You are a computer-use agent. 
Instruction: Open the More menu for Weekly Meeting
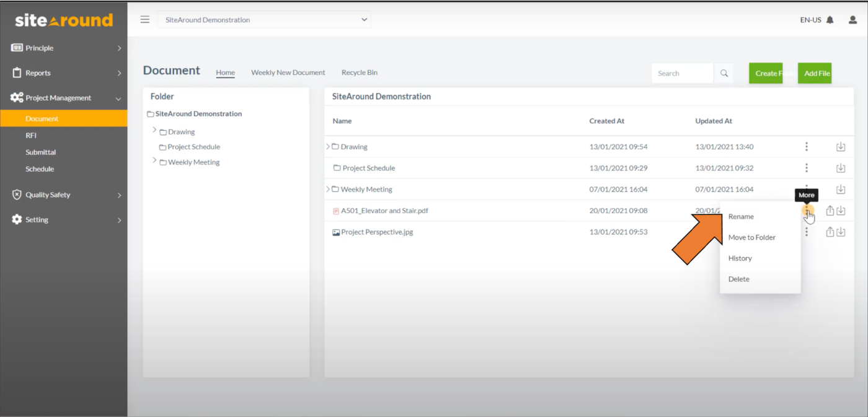tap(807, 189)
